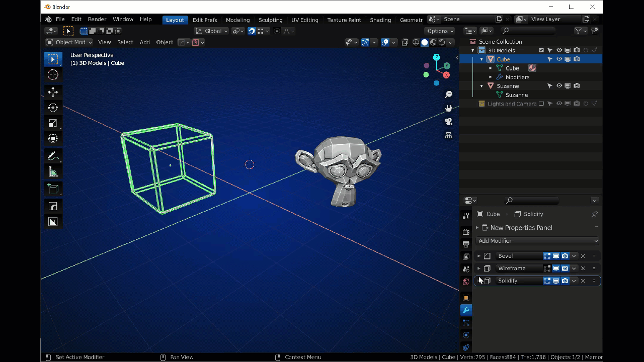The height and width of the screenshot is (362, 644).
Task: Select the Measure tool
Action: pos(53,172)
